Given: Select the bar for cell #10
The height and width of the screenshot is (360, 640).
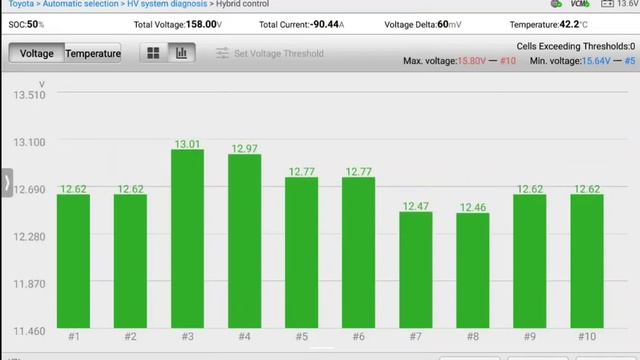Looking at the screenshot, I should click(587, 261).
